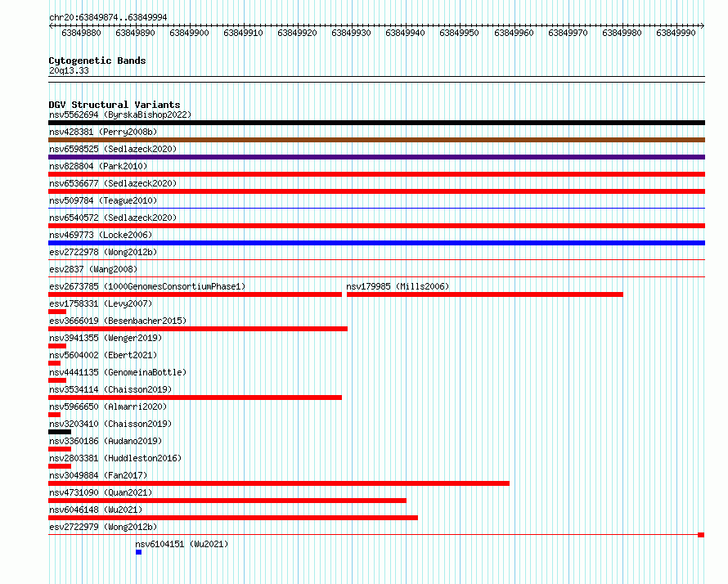The height and width of the screenshot is (584, 728).
Task: Click the DGV Structural Variants track title
Action: [x=115, y=105]
